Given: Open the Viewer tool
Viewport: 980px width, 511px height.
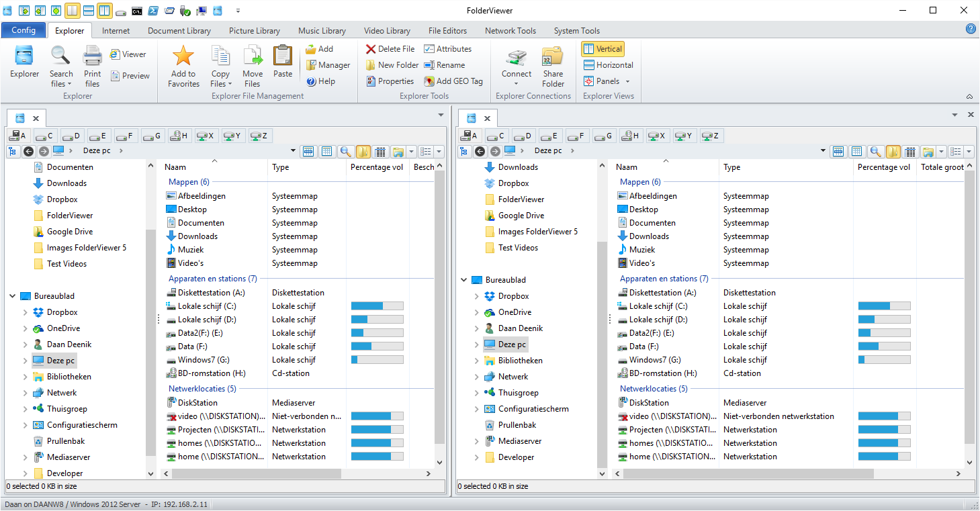Looking at the screenshot, I should pos(128,54).
